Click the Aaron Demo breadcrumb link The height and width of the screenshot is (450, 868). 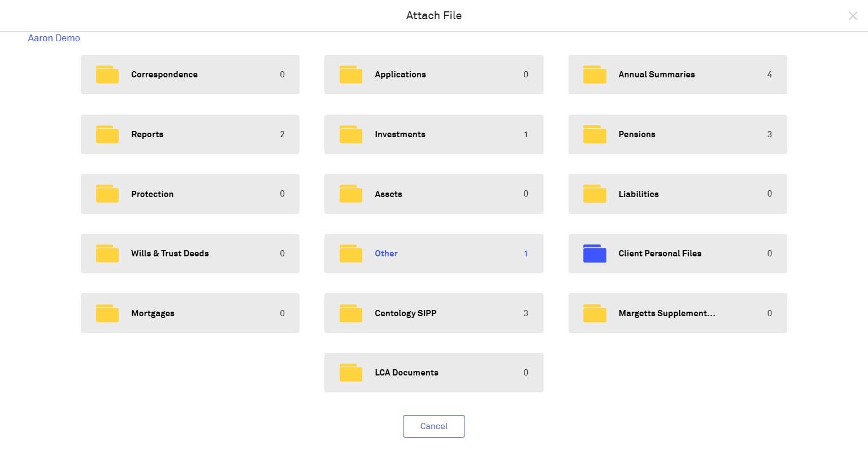point(54,38)
